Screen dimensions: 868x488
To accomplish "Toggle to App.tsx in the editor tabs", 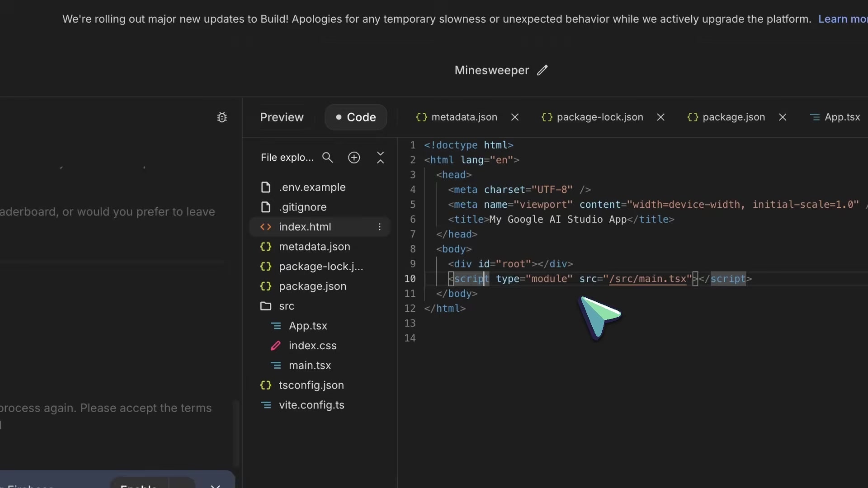I will pos(842,117).
